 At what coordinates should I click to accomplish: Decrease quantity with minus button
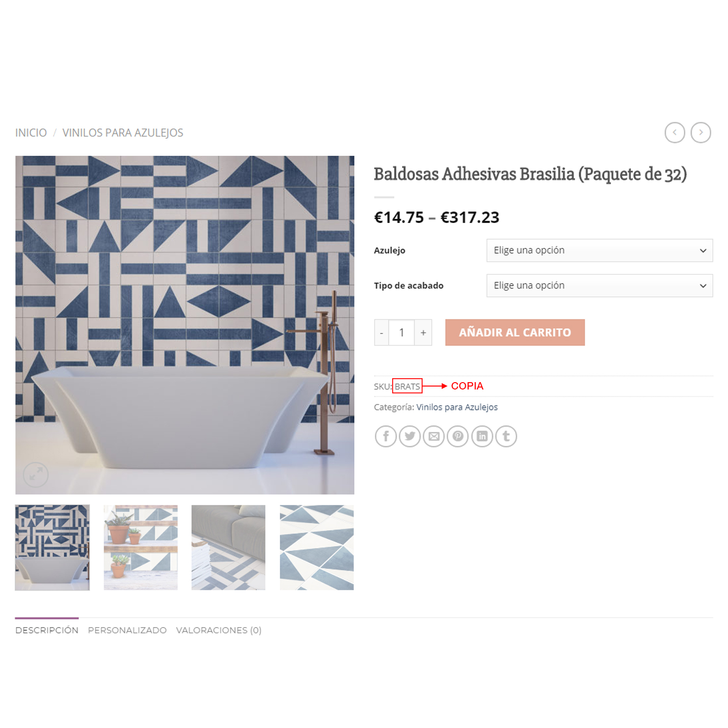[x=381, y=333]
